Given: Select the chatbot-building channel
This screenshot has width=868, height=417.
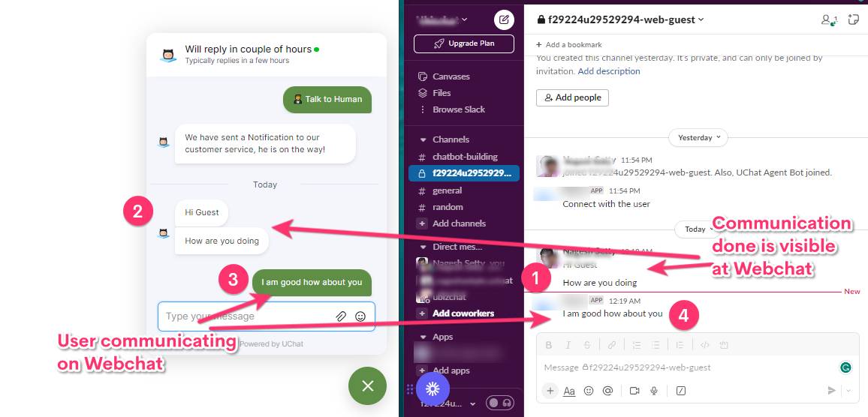Looking at the screenshot, I should [465, 157].
